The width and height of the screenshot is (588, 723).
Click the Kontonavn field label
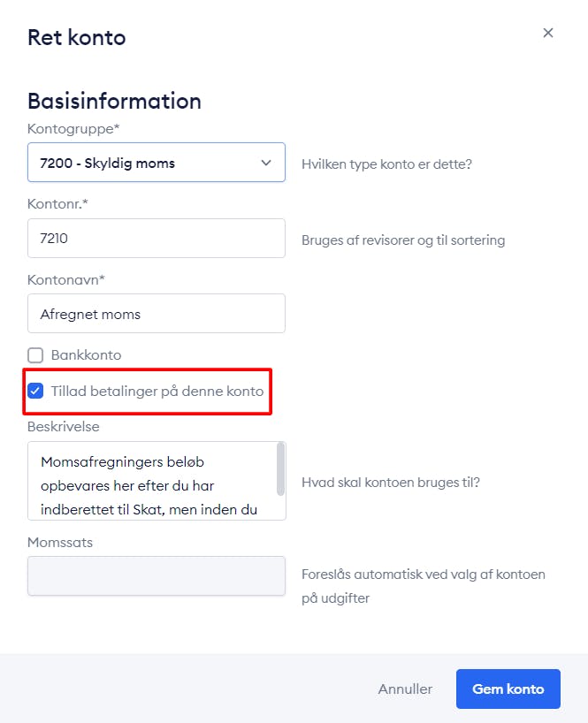pos(66,280)
